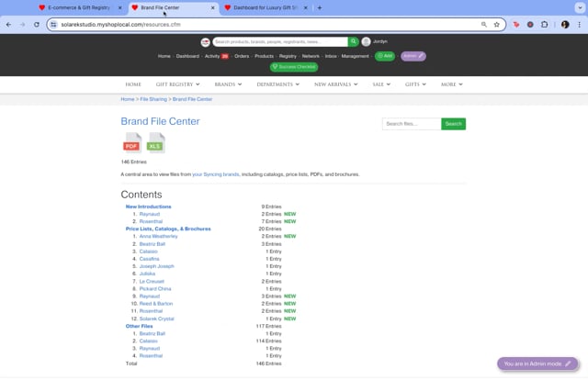Bookmark page with star icon
588x380 pixels.
point(496,25)
